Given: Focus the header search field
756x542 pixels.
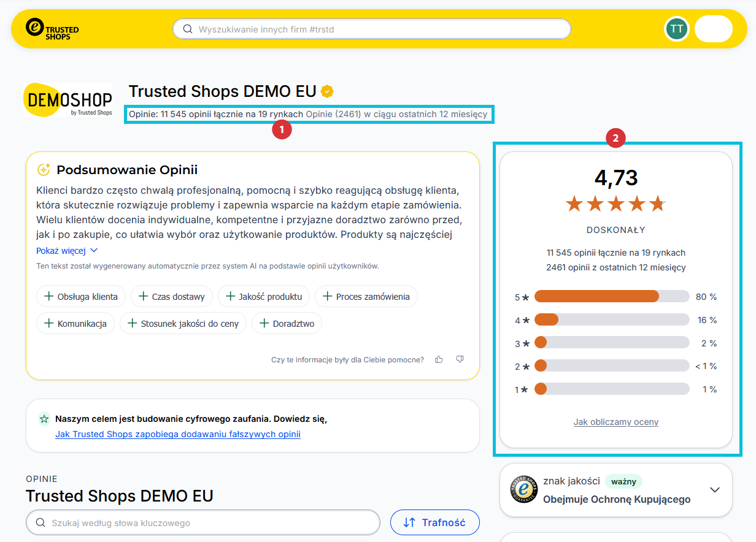Looking at the screenshot, I should tap(372, 29).
